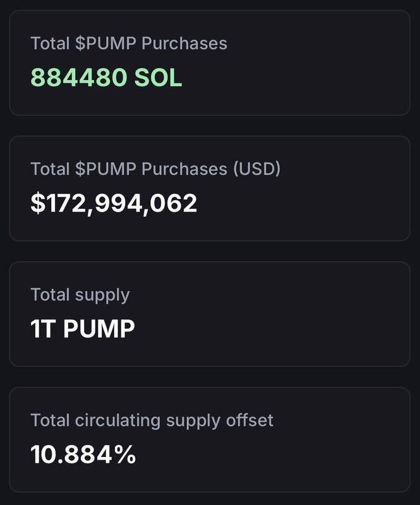This screenshot has width=420, height=505.
Task: Click the "1T" text in Total supply card
Action: tap(44, 329)
